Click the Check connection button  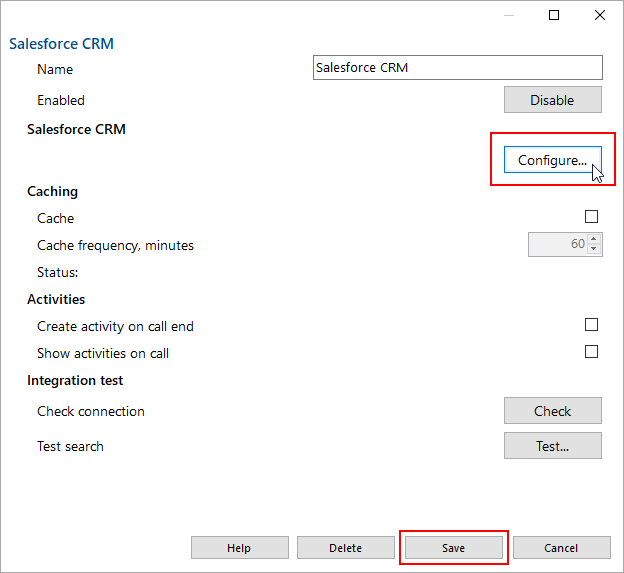[x=552, y=411]
